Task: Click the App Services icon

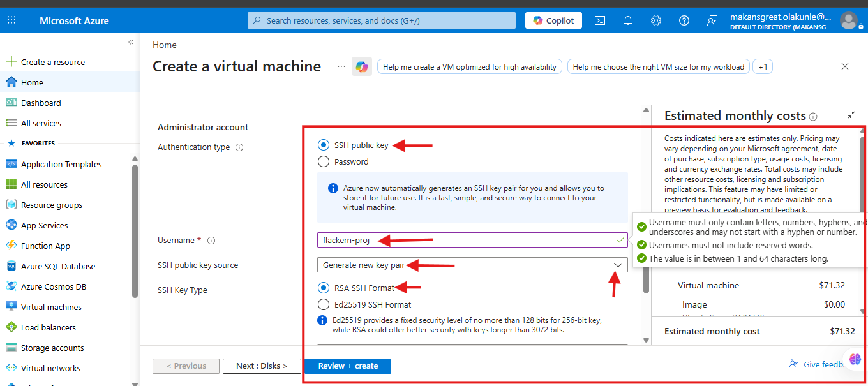Action: (x=11, y=225)
